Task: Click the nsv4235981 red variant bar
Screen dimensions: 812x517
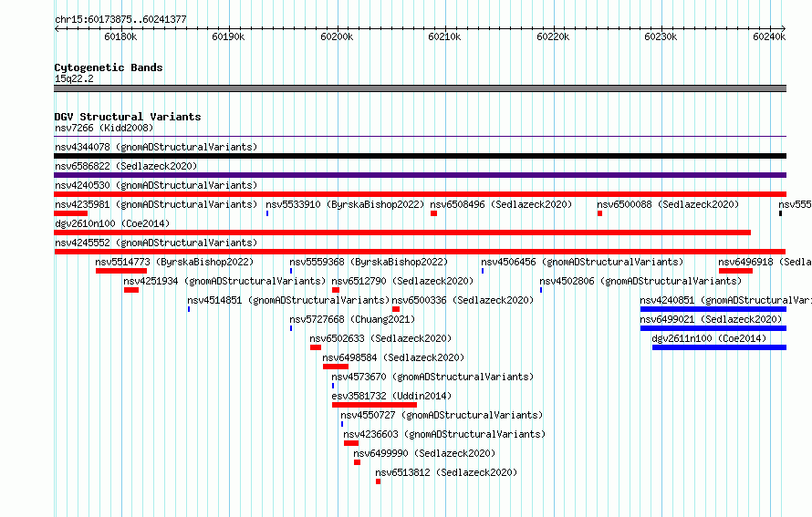Action: pos(71,213)
